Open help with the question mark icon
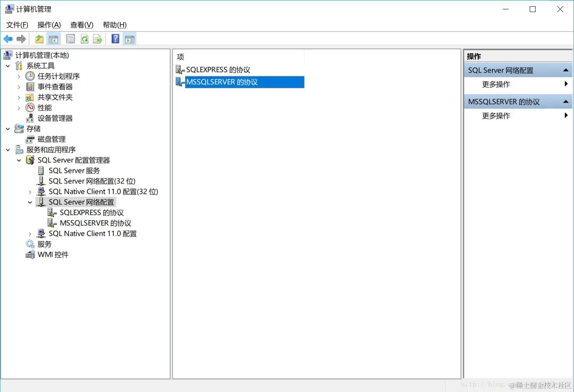574x392 pixels. tap(115, 39)
